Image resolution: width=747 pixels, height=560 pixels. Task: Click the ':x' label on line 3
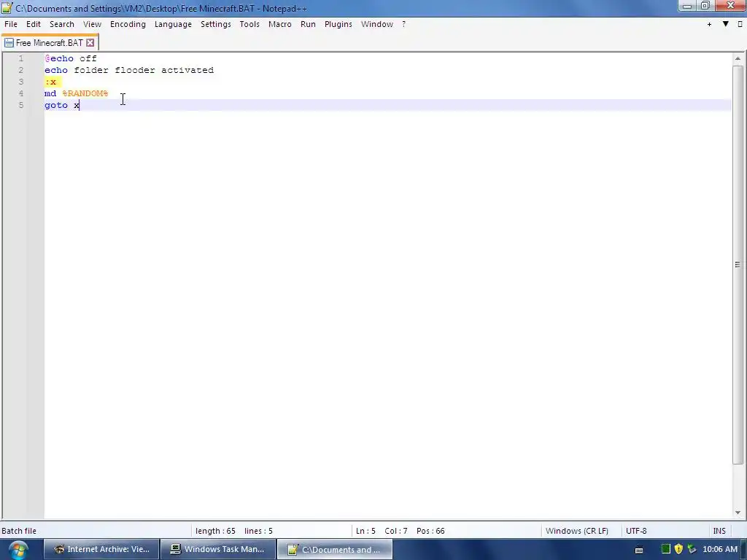(50, 82)
